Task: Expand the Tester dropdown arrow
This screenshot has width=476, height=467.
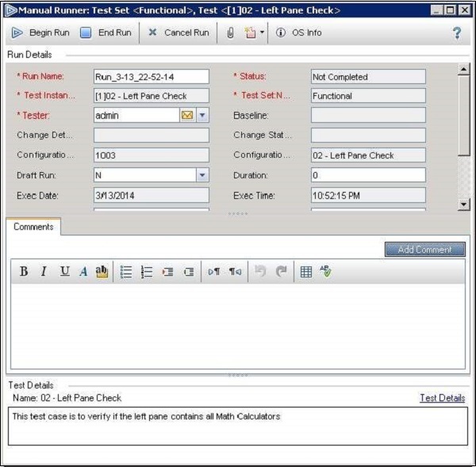Action: (202, 116)
